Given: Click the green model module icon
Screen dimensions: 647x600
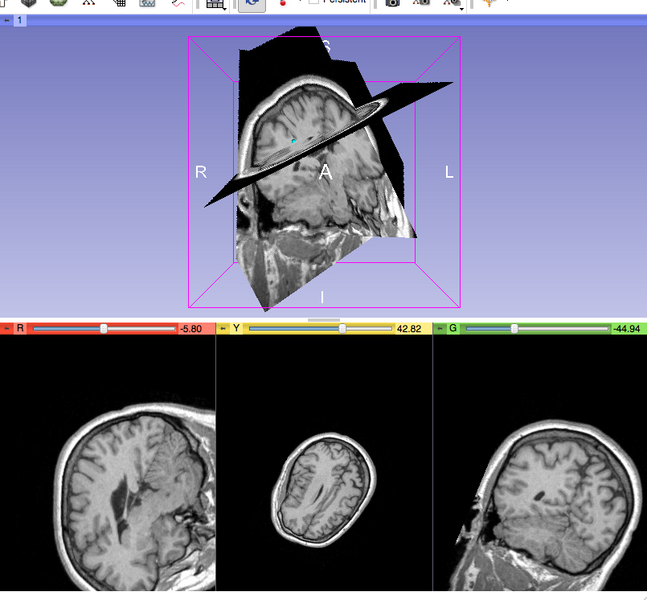Looking at the screenshot, I should [x=59, y=4].
